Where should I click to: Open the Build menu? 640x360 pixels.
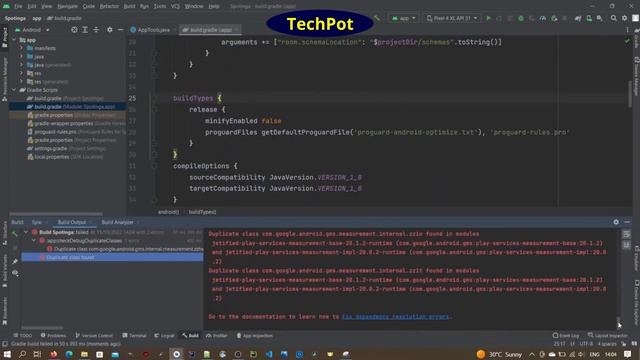(x=129, y=6)
